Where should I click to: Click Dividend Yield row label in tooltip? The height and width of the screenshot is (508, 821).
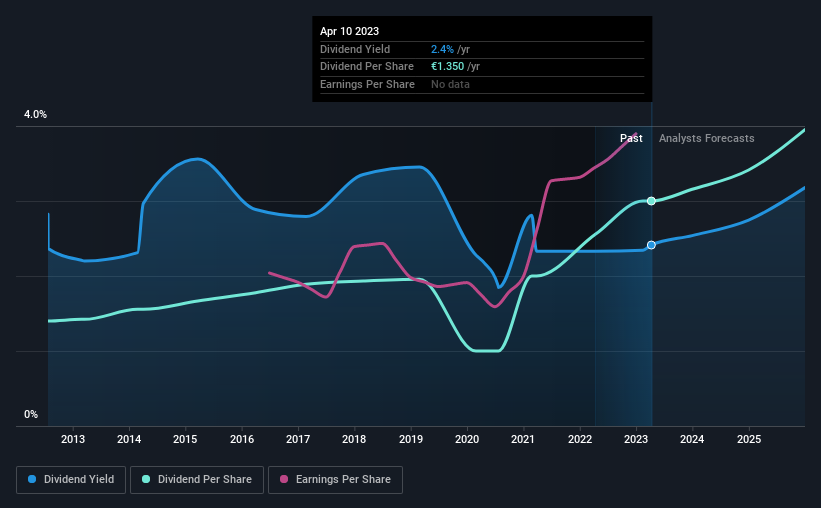tap(355, 49)
